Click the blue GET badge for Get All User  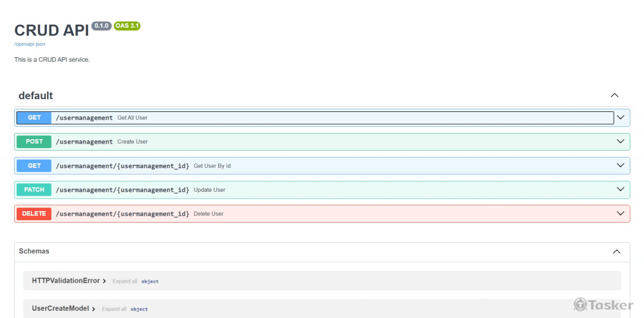tap(34, 118)
